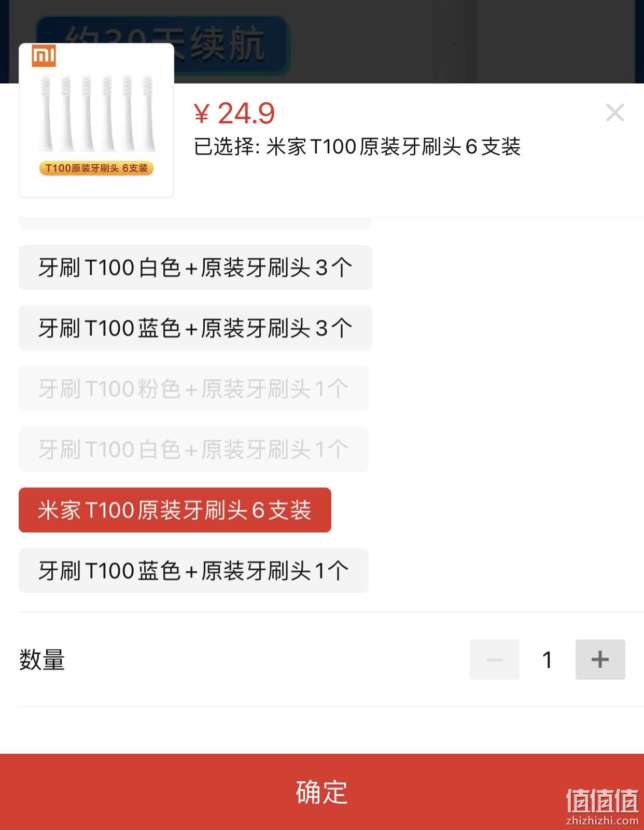This screenshot has width=644, height=830.
Task: Click the 数量 quantity label
Action: pyautogui.click(x=42, y=660)
